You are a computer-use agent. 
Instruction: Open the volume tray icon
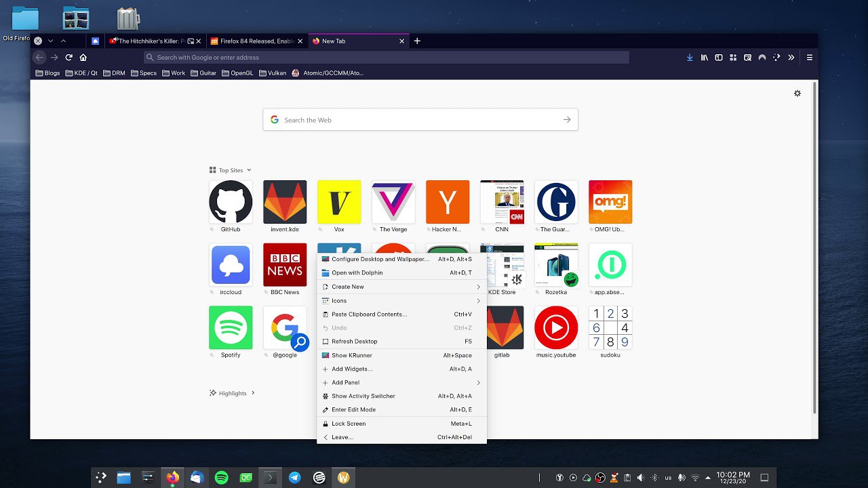tap(641, 477)
